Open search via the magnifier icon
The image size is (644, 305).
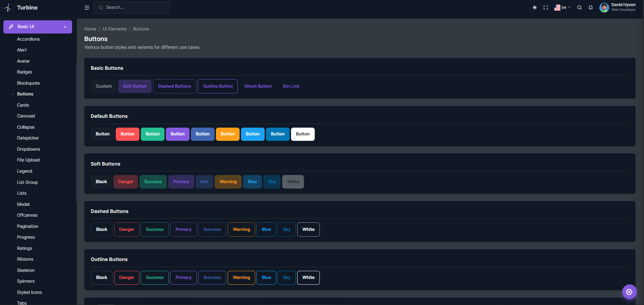pyautogui.click(x=579, y=7)
